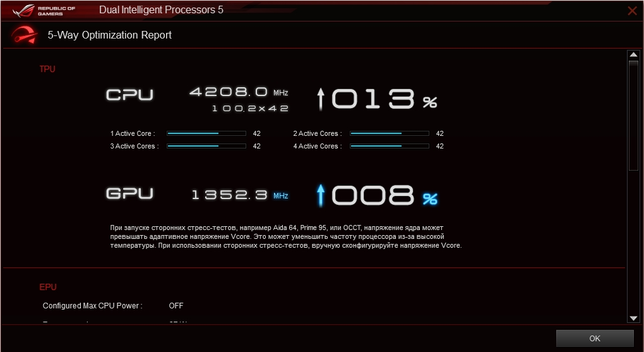Click the scrollbar up arrow
The image size is (644, 352).
[633, 55]
